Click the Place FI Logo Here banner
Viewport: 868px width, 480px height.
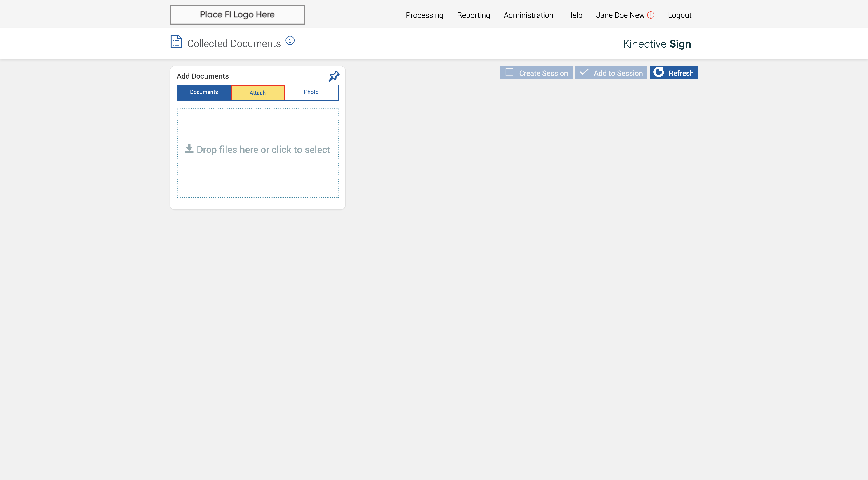tap(237, 14)
